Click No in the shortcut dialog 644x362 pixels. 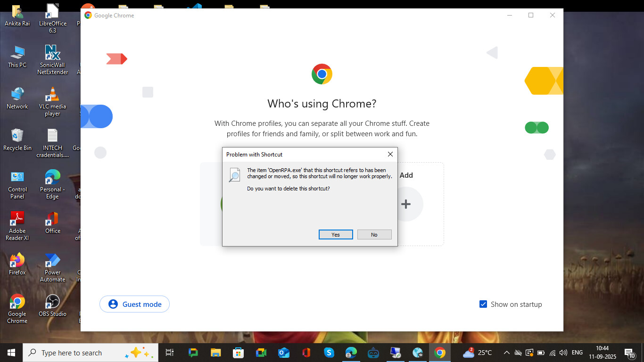click(374, 235)
